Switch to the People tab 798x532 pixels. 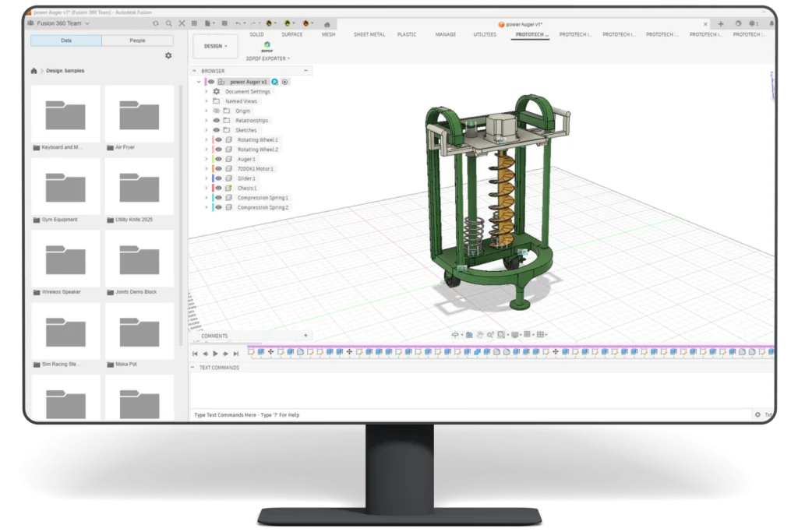[x=138, y=40]
